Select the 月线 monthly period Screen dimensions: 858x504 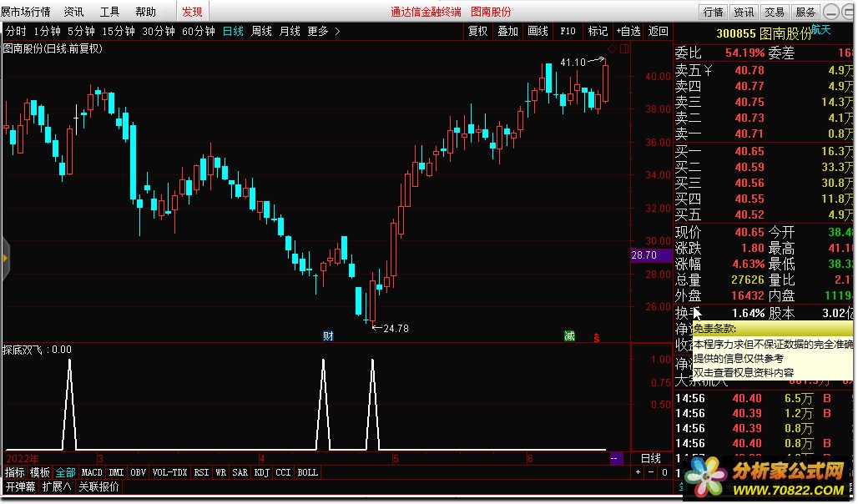pos(290,31)
